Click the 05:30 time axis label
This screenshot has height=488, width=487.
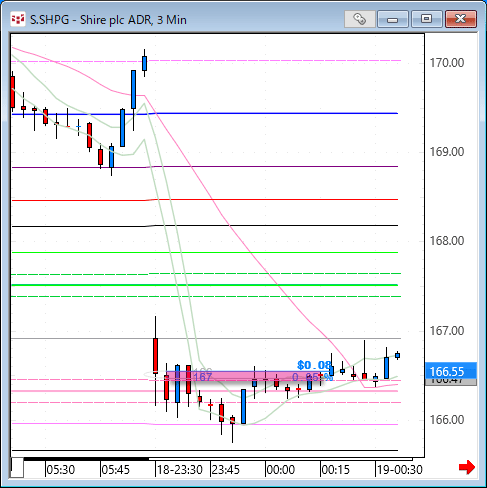pyautogui.click(x=60, y=470)
